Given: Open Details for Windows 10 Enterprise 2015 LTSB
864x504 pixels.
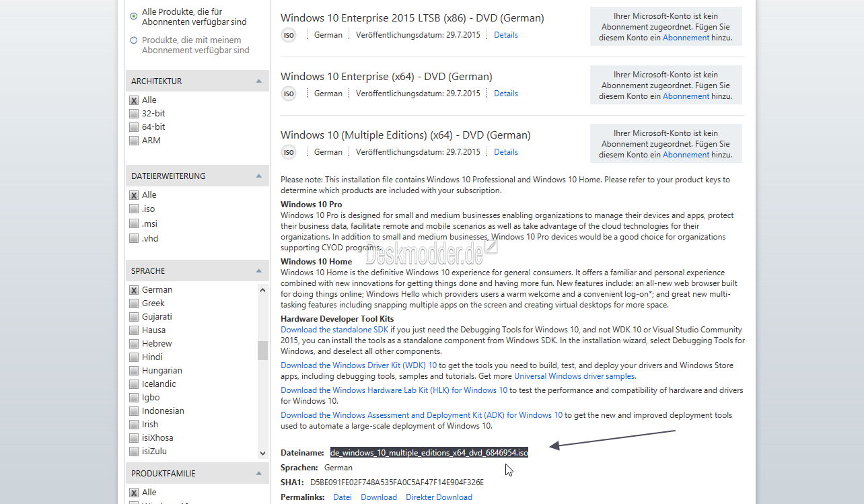Looking at the screenshot, I should pos(506,35).
